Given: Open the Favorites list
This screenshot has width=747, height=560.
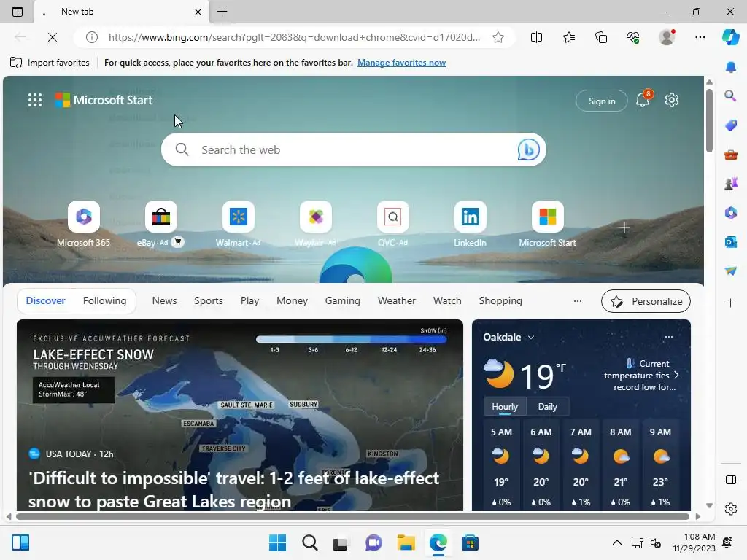Looking at the screenshot, I should tap(569, 37).
